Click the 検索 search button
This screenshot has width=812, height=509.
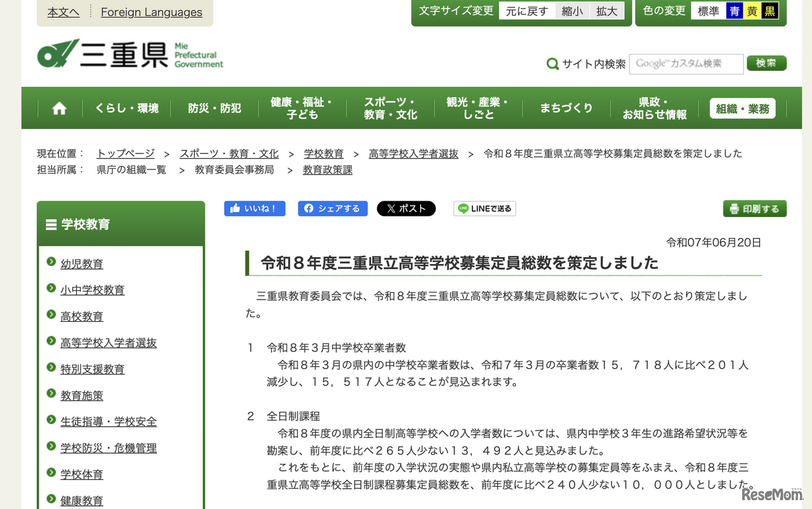[766, 63]
